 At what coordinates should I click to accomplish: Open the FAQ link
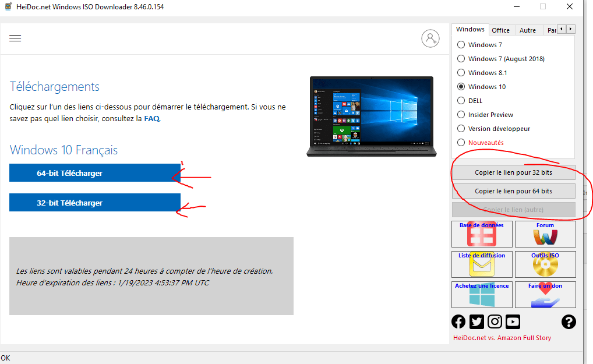point(151,119)
